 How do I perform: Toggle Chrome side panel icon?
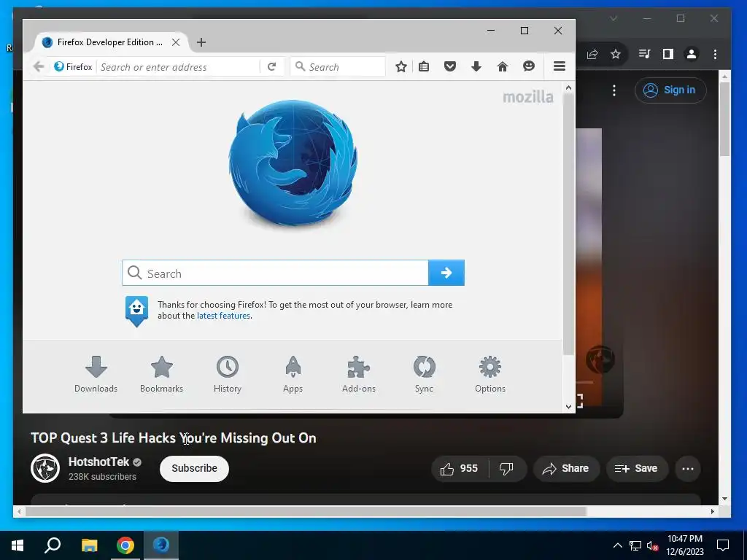(x=668, y=54)
